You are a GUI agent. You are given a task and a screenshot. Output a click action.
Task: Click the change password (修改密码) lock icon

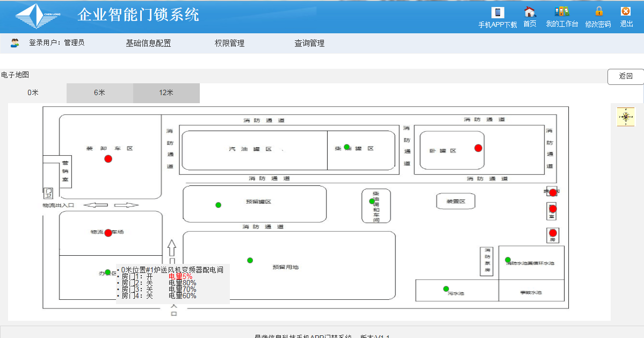[599, 11]
